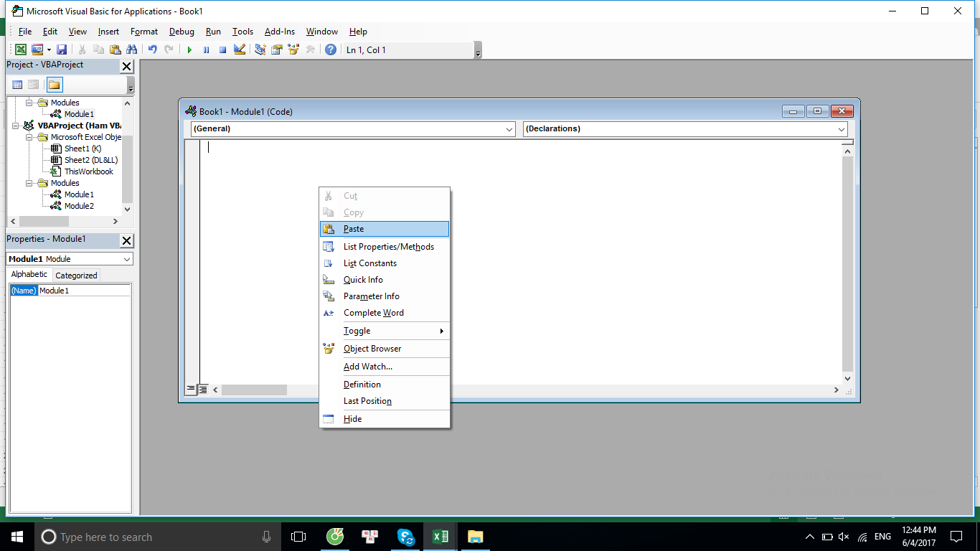Choose List Properties/Methods from context menu
The width and height of the screenshot is (980, 551).
pos(385,247)
